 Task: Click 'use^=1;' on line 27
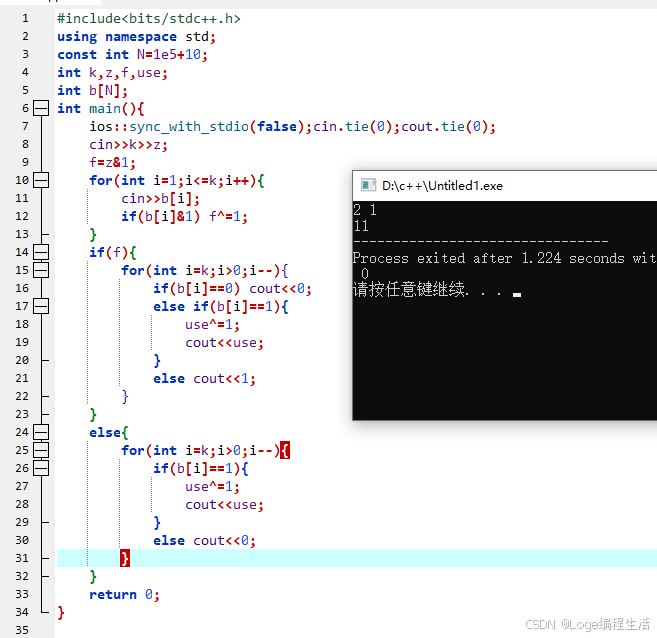[212, 487]
